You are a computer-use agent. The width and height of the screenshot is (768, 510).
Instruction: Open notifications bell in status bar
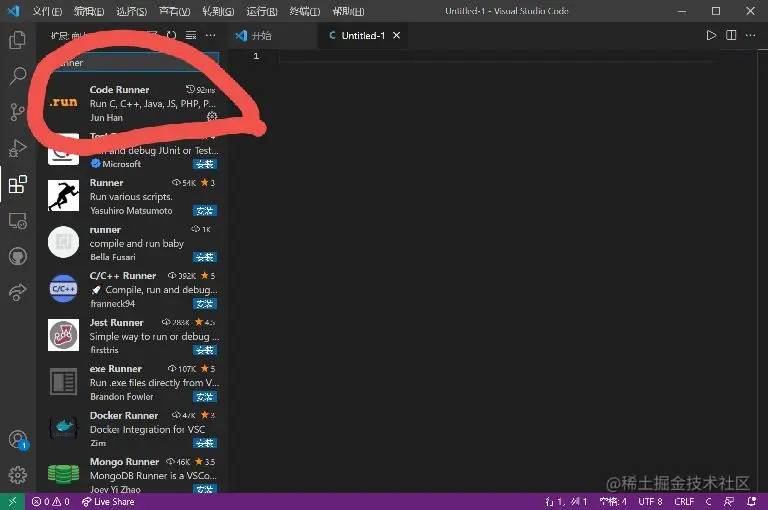751,502
